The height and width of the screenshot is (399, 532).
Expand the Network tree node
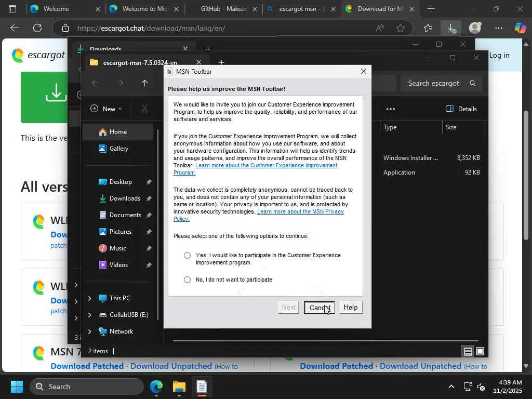(x=89, y=331)
